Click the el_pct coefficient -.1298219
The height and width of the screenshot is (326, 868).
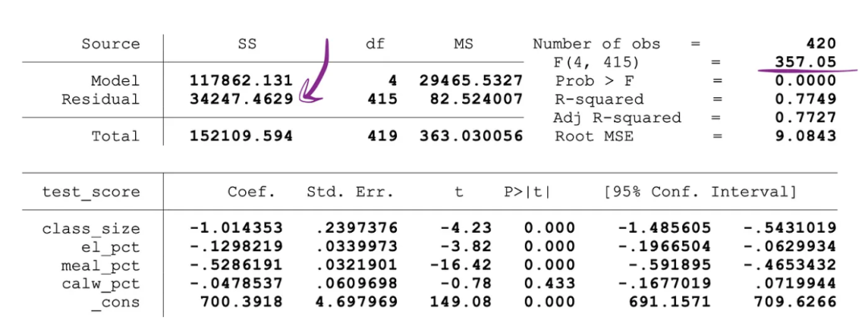[x=235, y=247]
